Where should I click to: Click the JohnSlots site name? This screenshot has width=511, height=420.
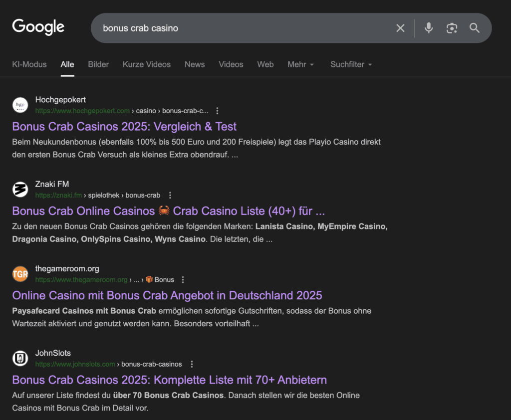53,353
